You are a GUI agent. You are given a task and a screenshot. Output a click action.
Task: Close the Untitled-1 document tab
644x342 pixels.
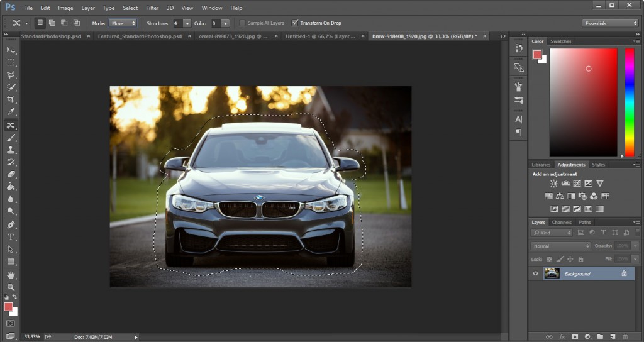363,36
